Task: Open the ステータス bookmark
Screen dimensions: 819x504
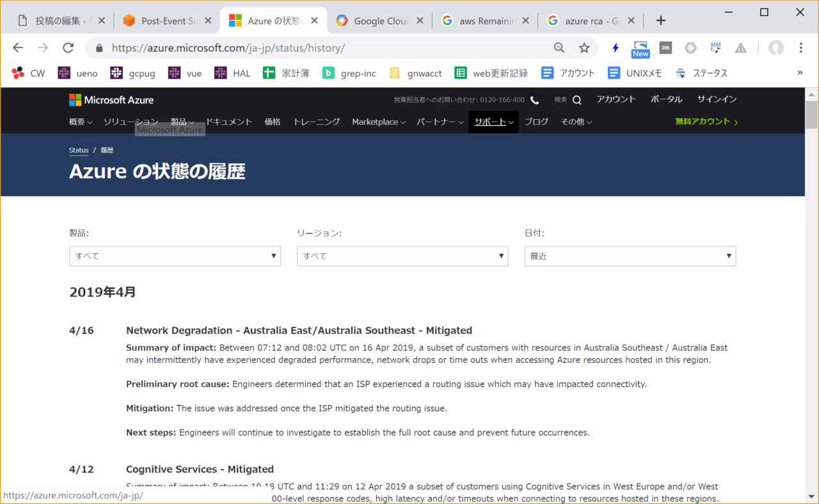Action: point(701,73)
